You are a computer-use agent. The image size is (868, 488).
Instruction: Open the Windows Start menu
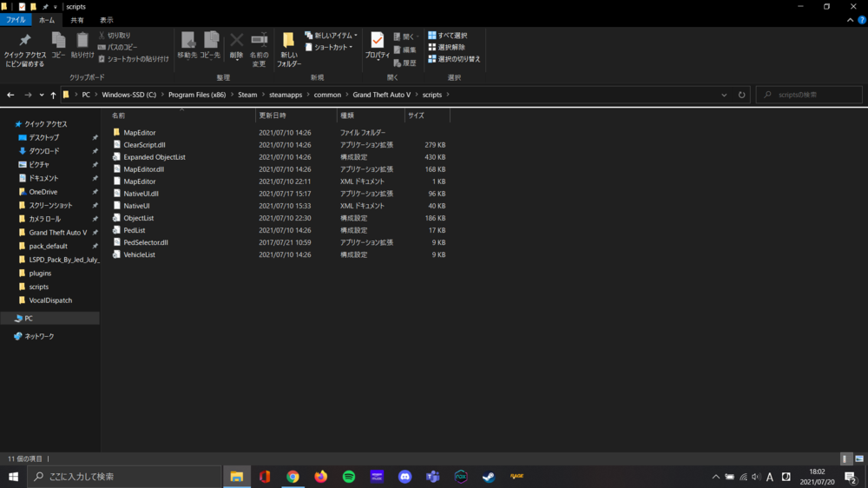(x=13, y=477)
